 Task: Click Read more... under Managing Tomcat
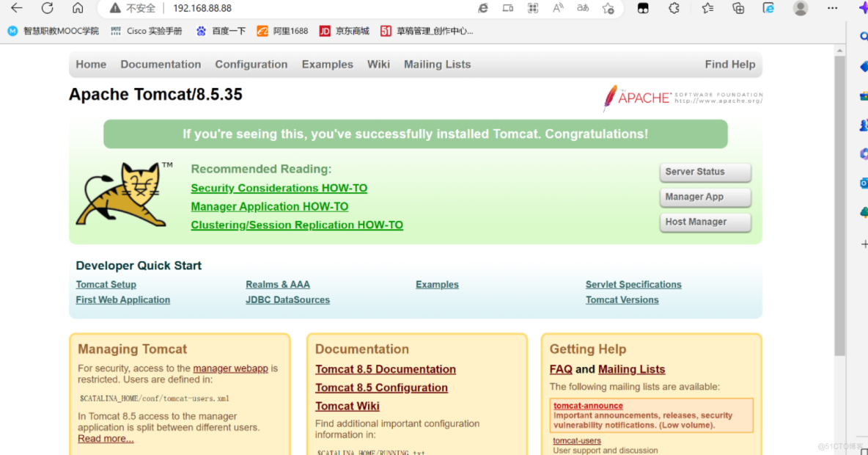click(106, 438)
